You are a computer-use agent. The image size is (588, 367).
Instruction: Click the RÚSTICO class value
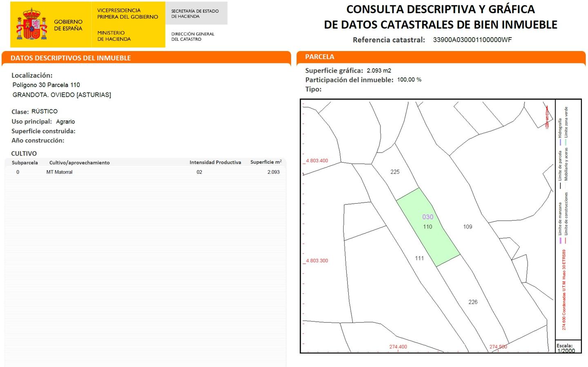coord(45,111)
